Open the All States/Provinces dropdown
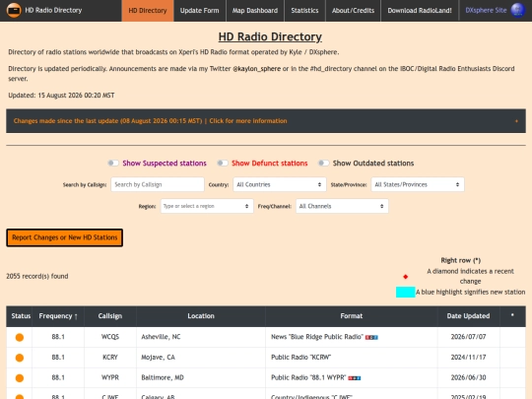532x399 pixels. coord(418,184)
